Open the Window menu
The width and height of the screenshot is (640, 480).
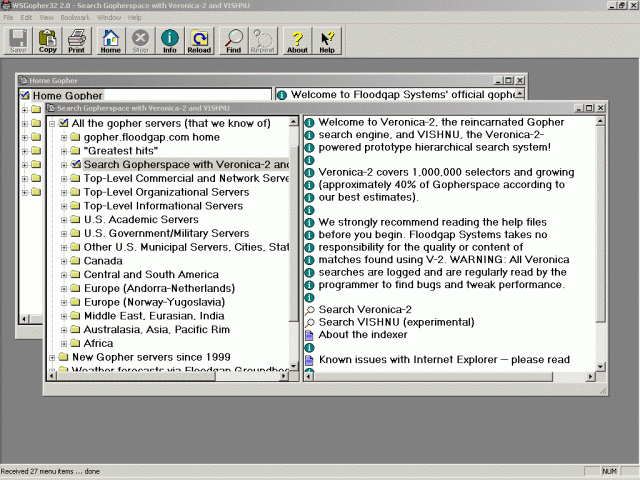pyautogui.click(x=108, y=17)
